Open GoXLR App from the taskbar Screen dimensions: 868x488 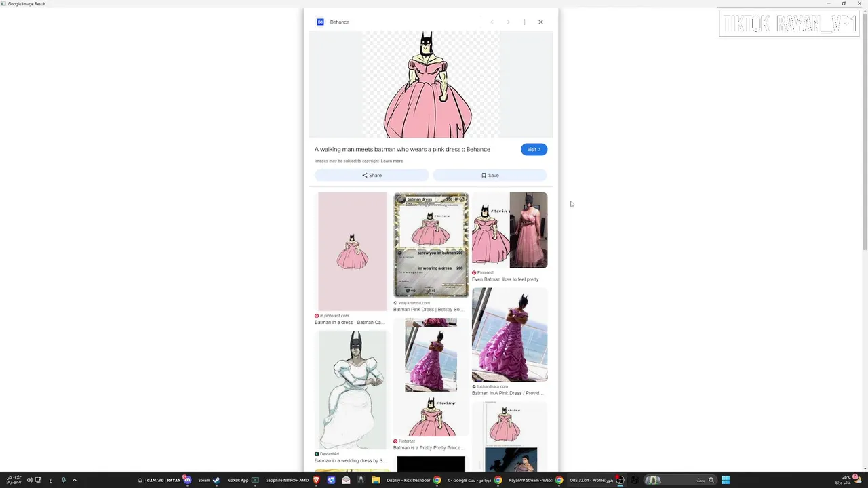(243, 480)
